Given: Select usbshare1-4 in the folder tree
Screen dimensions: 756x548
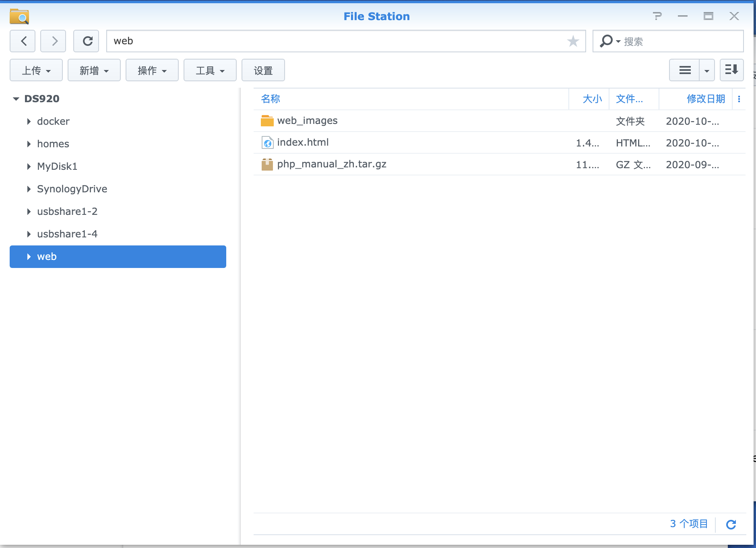Looking at the screenshot, I should [x=67, y=234].
